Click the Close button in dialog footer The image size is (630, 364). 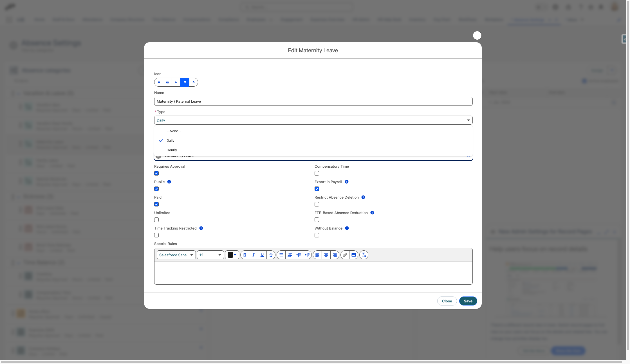pyautogui.click(x=447, y=301)
